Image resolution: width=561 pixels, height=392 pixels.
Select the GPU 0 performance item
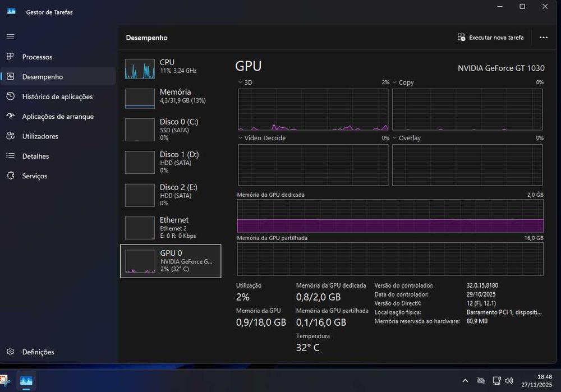171,261
